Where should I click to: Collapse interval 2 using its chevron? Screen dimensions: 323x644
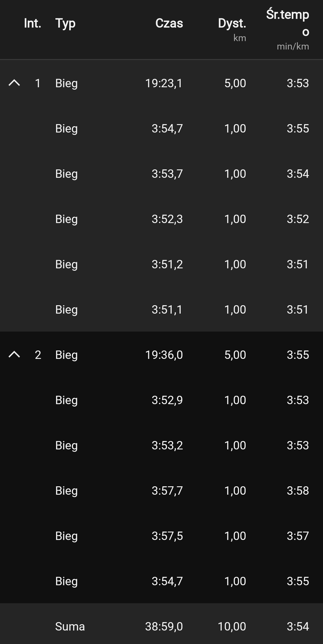[x=14, y=355]
